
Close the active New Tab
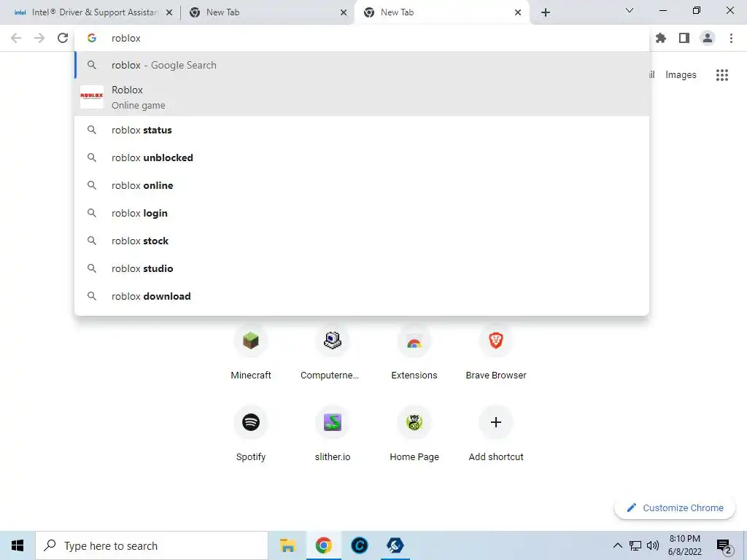coord(518,13)
